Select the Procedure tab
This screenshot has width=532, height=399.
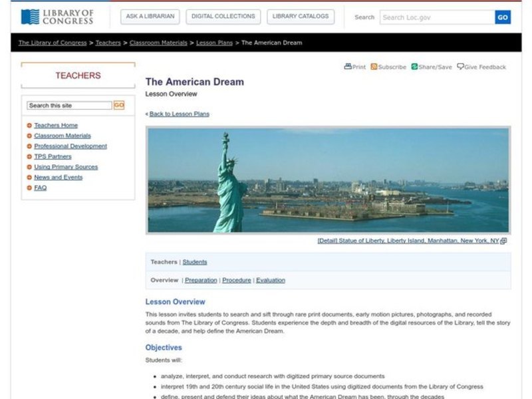point(237,280)
